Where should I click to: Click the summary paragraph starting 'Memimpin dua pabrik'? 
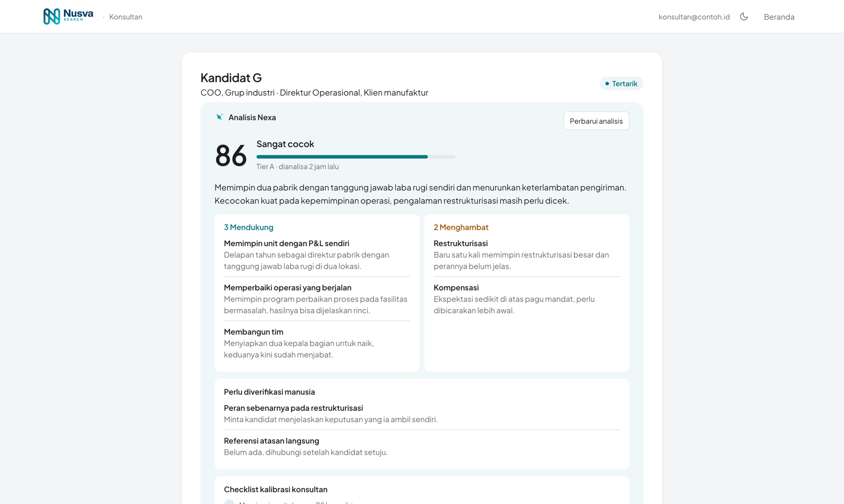(x=421, y=194)
